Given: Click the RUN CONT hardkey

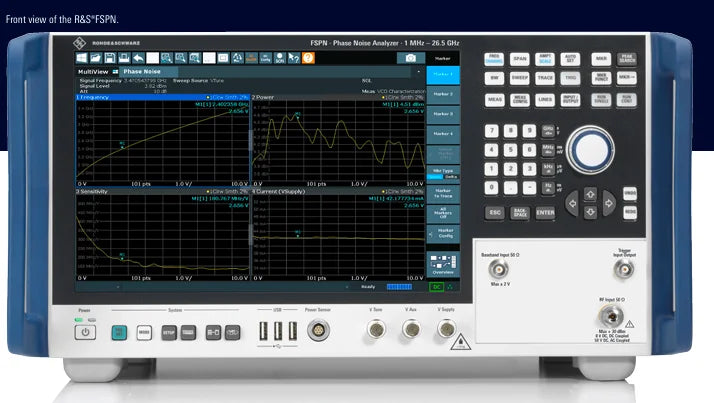Looking at the screenshot, I should (627, 100).
